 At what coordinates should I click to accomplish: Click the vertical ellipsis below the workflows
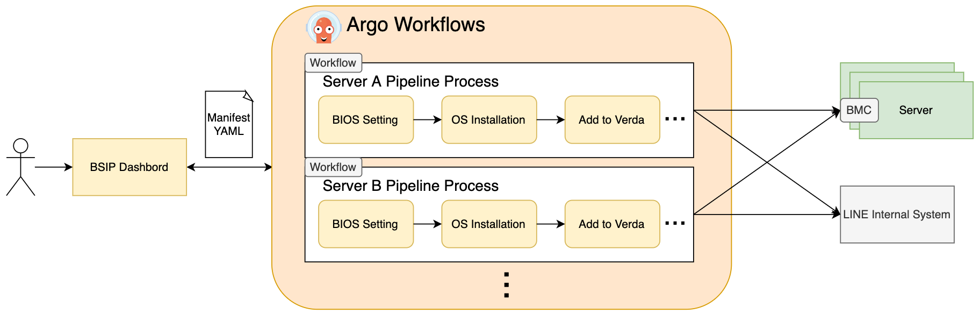point(506,285)
